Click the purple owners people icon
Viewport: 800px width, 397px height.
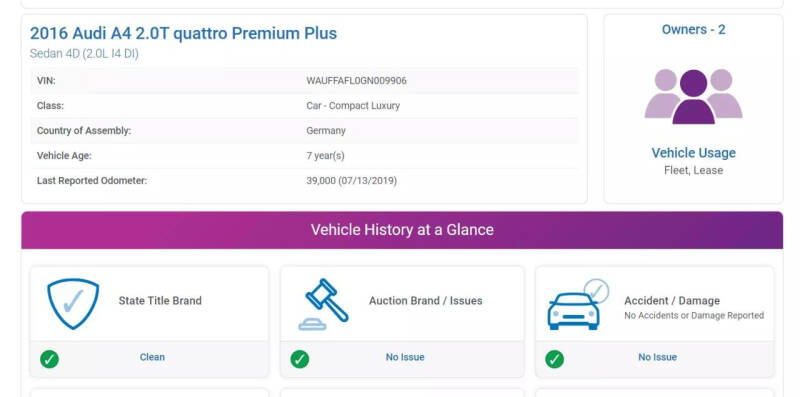tap(693, 96)
